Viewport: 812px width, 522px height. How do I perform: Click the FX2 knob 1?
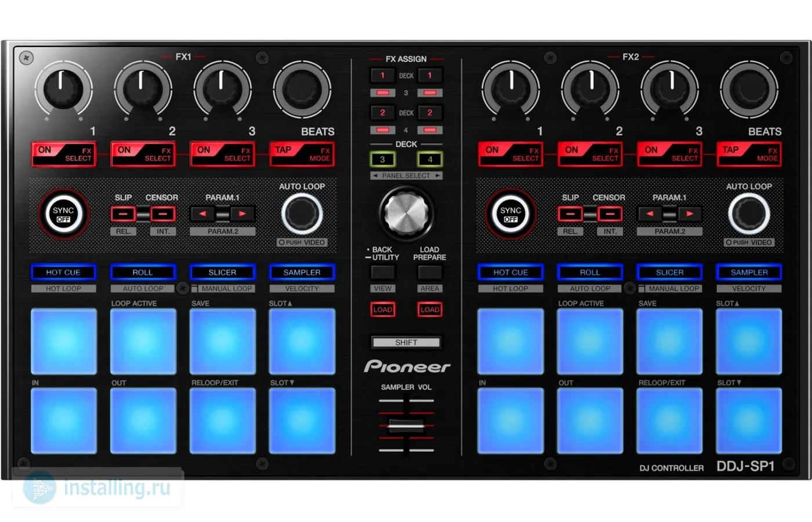(x=511, y=90)
